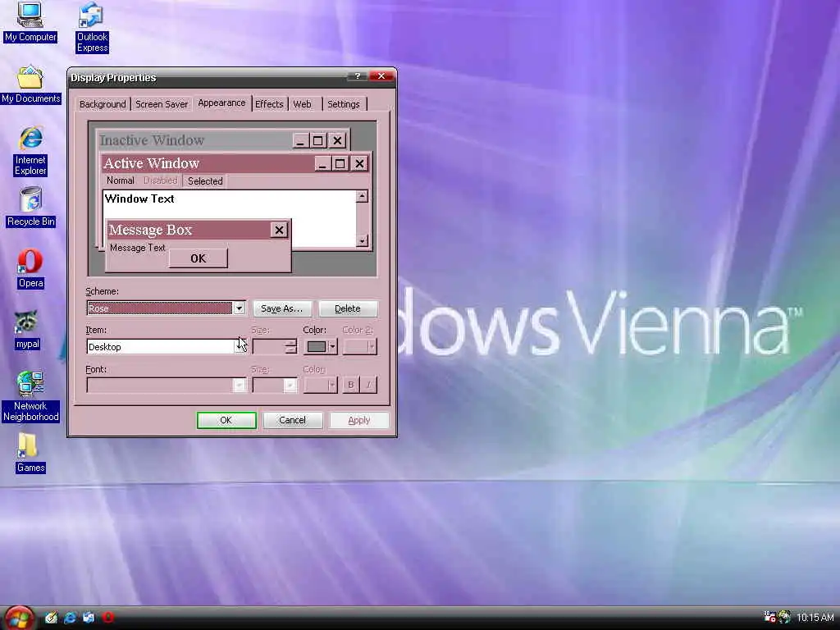
Task: Click the Inactive Window preview close icon
Action: (x=337, y=141)
